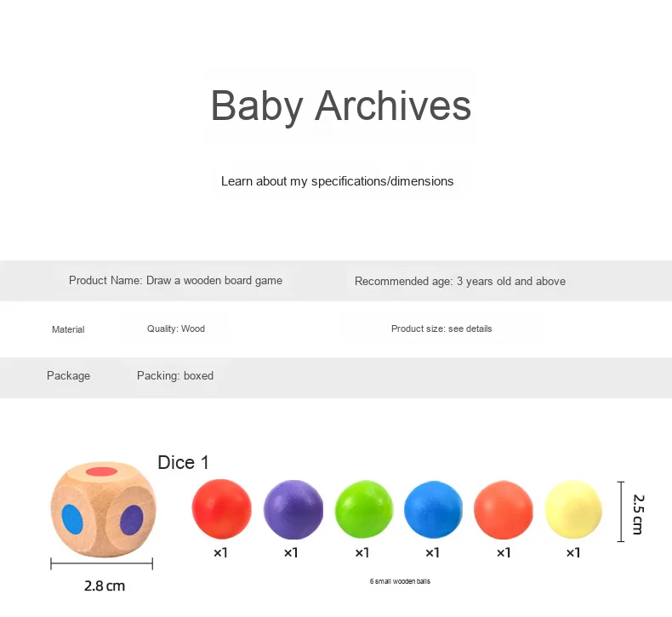
Task: Click "Learn about my specifications/dimensions" text
Action: pos(337,181)
